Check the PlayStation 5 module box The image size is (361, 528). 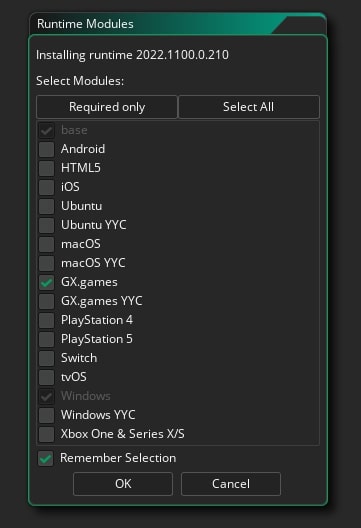(46, 339)
